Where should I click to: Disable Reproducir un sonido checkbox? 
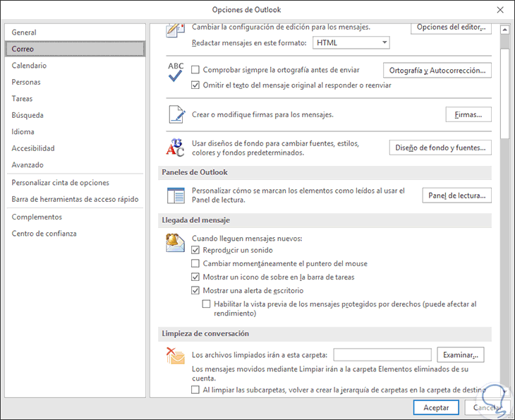pyautogui.click(x=195, y=250)
